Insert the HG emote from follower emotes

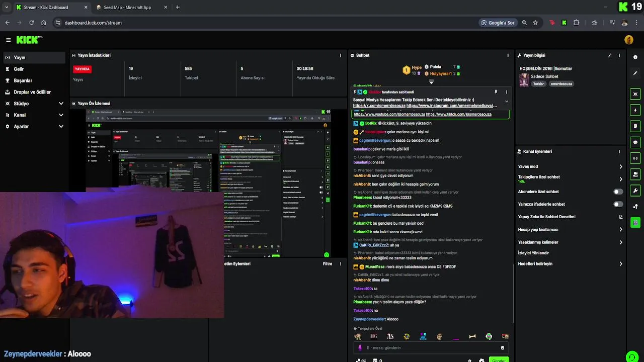point(374,336)
